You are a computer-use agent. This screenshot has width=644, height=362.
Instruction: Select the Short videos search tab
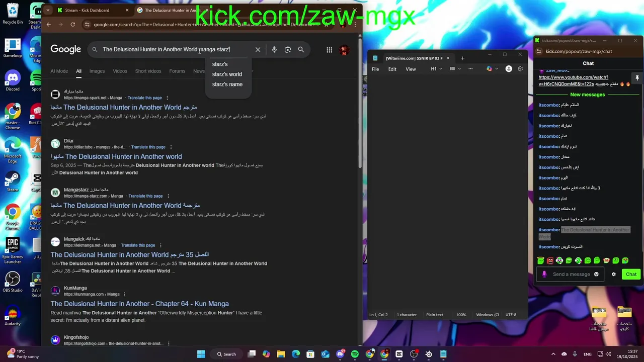(148, 71)
